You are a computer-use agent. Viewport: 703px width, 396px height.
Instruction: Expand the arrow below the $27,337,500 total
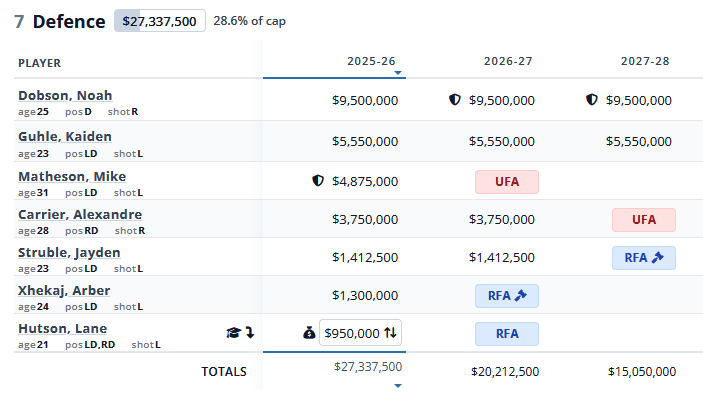click(x=398, y=386)
